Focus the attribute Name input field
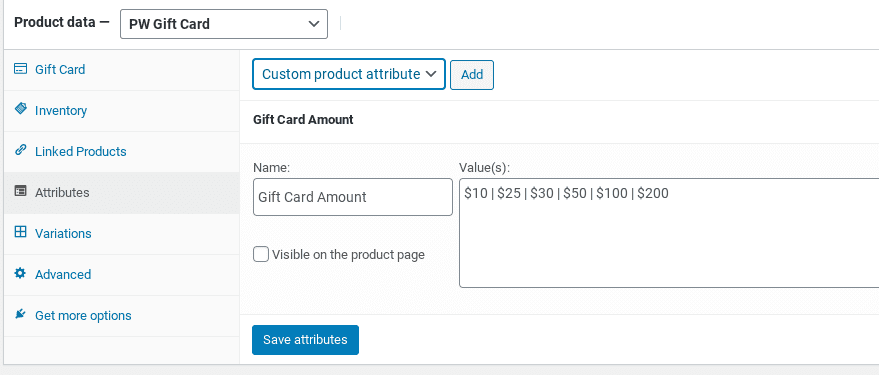Screen dimensions: 879x375 pos(353,197)
